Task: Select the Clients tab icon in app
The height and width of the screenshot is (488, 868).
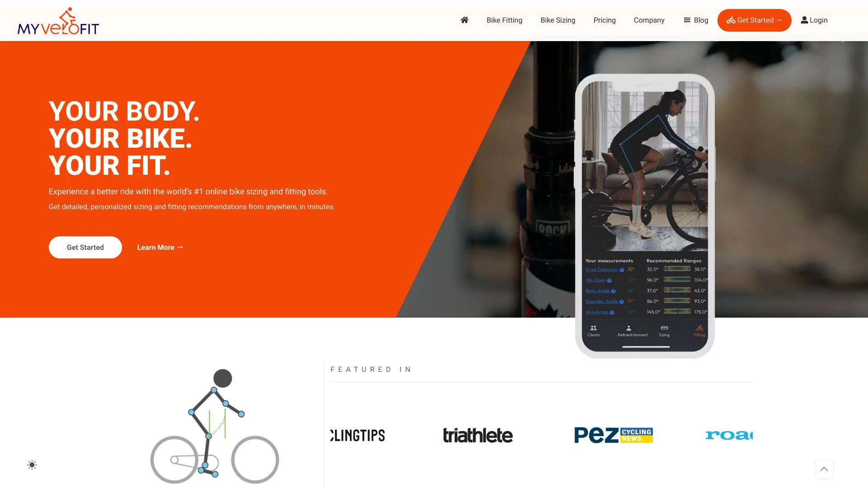Action: coord(593,328)
